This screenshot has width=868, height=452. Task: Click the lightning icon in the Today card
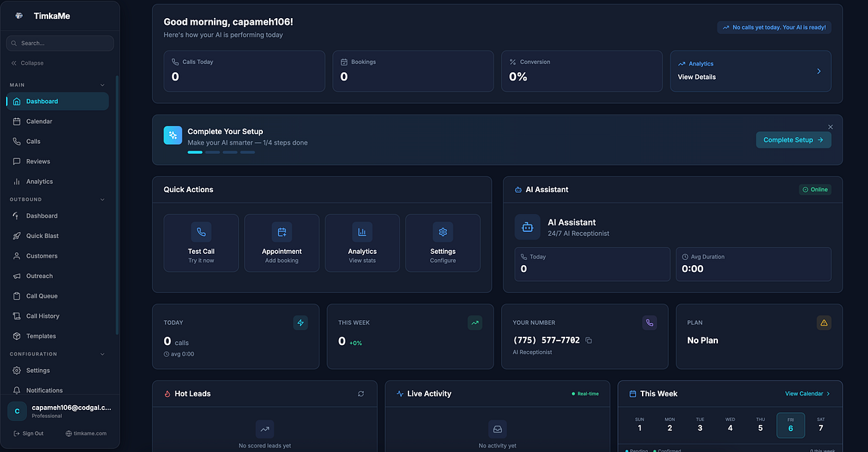(301, 322)
